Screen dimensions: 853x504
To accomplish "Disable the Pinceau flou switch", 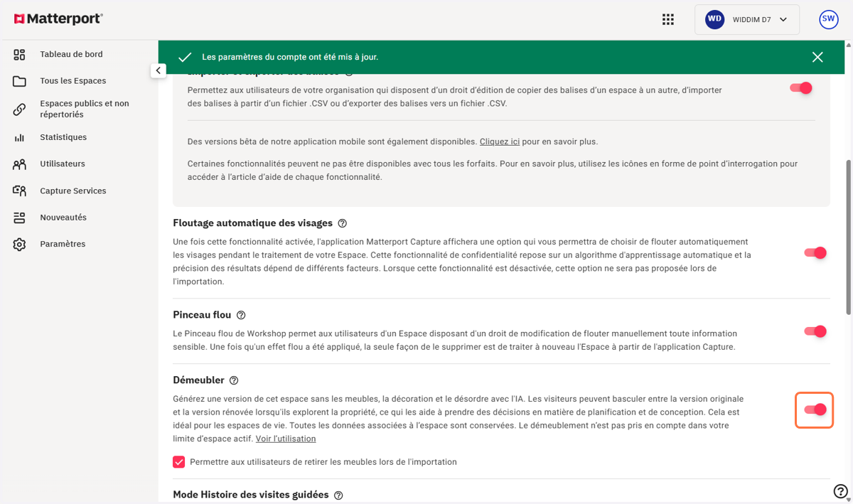I will tap(815, 331).
